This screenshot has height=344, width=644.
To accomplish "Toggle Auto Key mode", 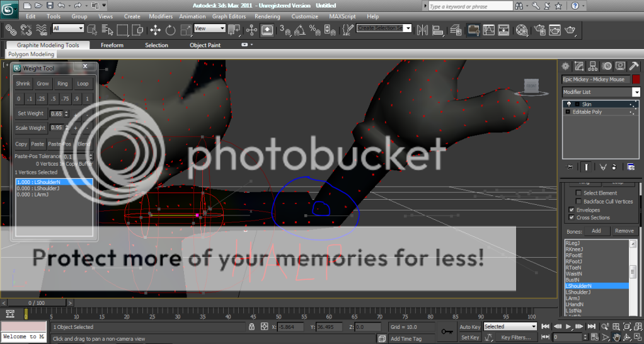I will pyautogui.click(x=469, y=327).
